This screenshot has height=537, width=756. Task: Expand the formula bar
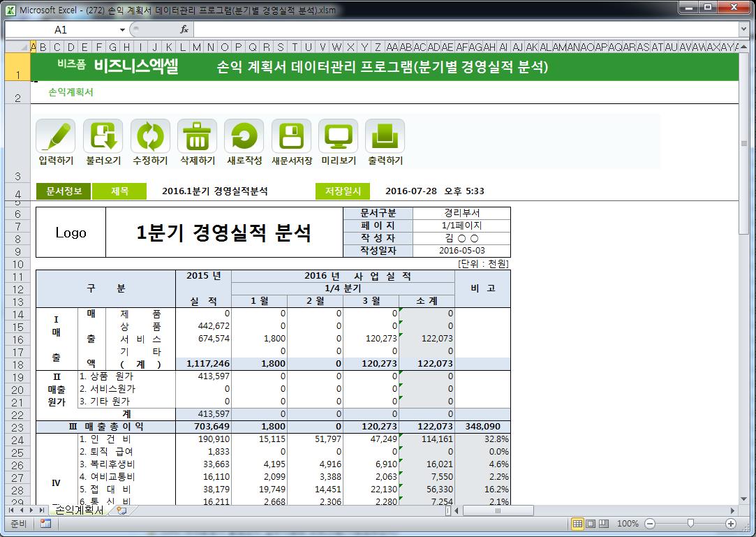click(744, 30)
